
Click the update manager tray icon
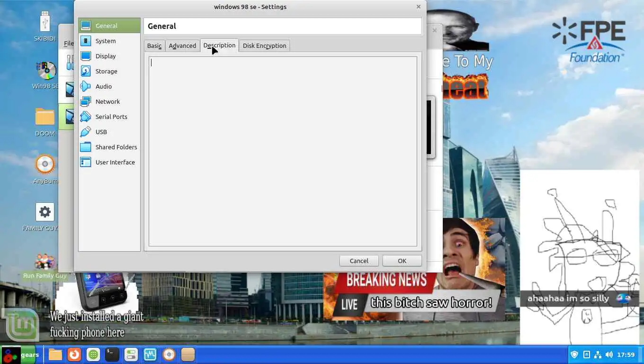[x=586, y=355]
